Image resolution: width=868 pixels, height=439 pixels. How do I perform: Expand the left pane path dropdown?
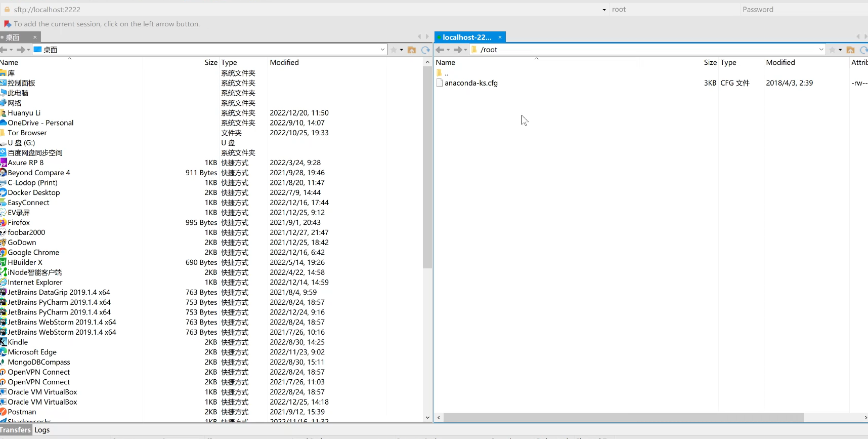click(382, 50)
